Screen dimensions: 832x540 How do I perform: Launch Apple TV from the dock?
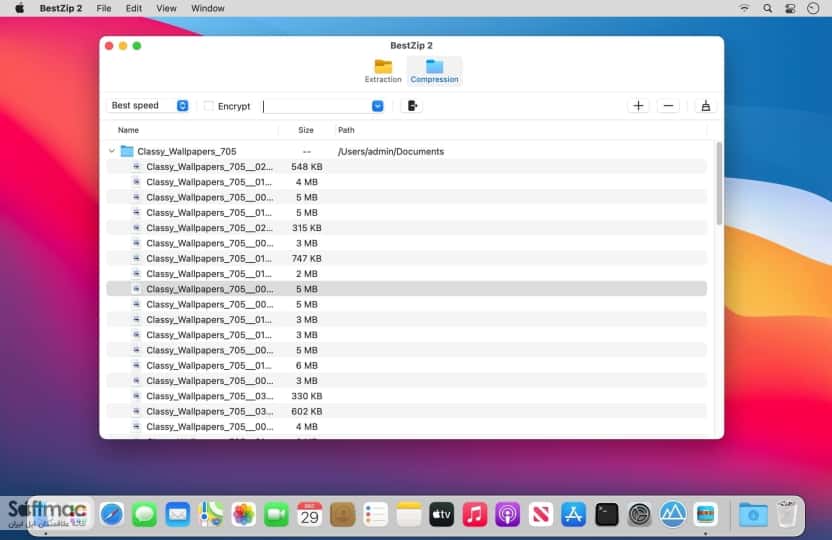[441, 514]
